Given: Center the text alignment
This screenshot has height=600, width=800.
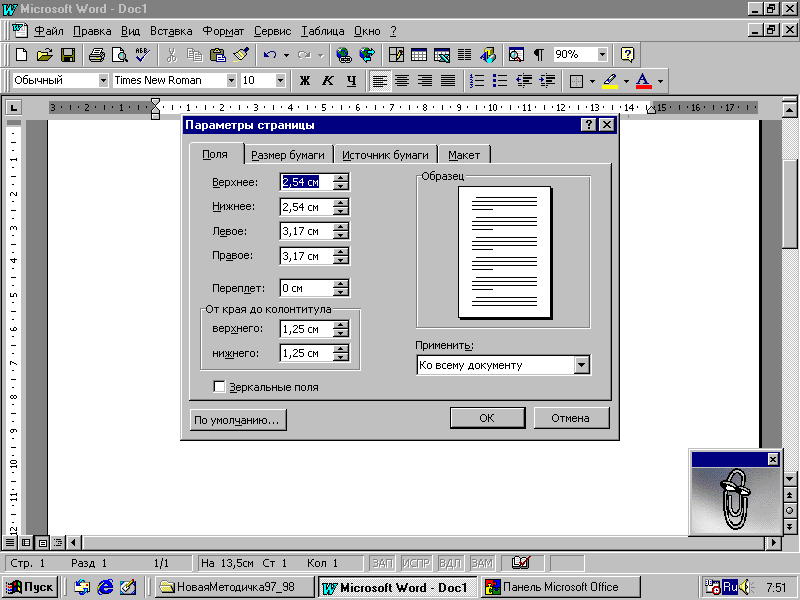Looking at the screenshot, I should [x=402, y=81].
